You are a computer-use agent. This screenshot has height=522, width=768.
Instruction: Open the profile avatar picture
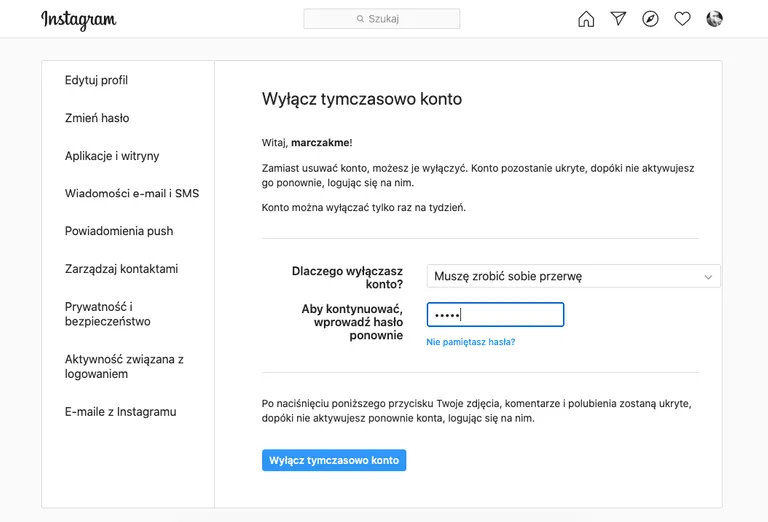click(714, 19)
